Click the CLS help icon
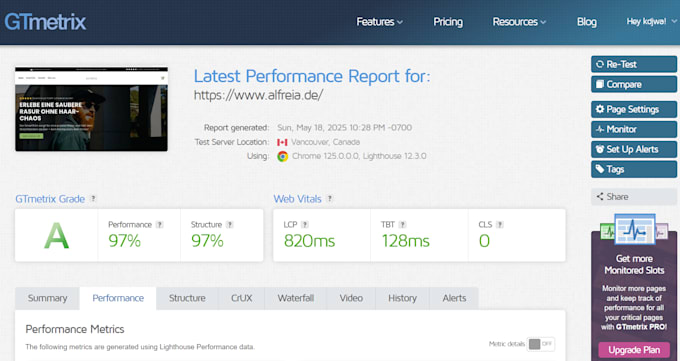This screenshot has height=361, width=680. tap(500, 225)
